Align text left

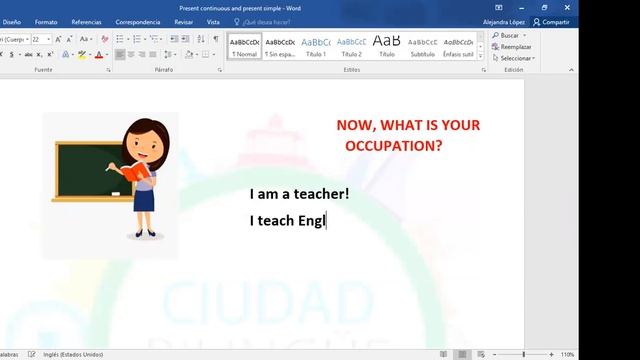[x=120, y=54]
